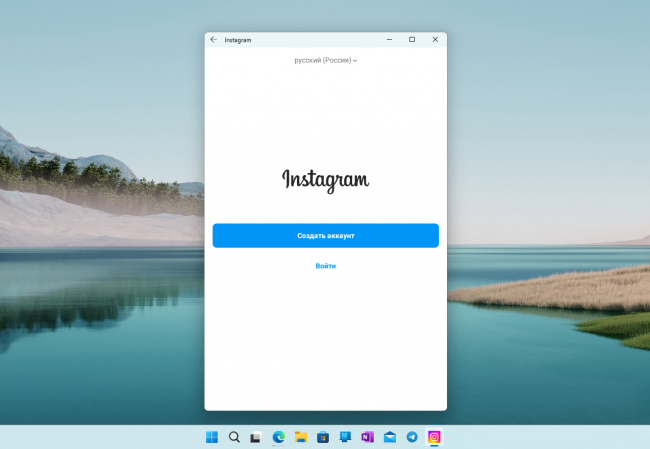Click the Instagram logo wordmark

pyautogui.click(x=325, y=180)
